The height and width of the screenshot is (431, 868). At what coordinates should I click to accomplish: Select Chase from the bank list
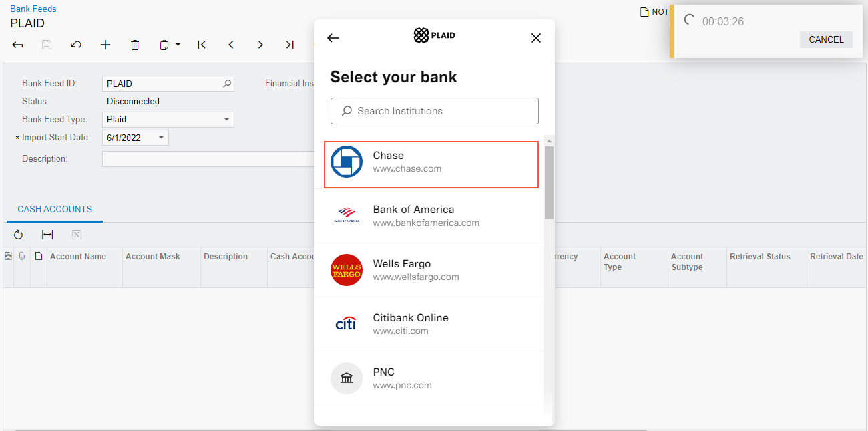pos(431,164)
